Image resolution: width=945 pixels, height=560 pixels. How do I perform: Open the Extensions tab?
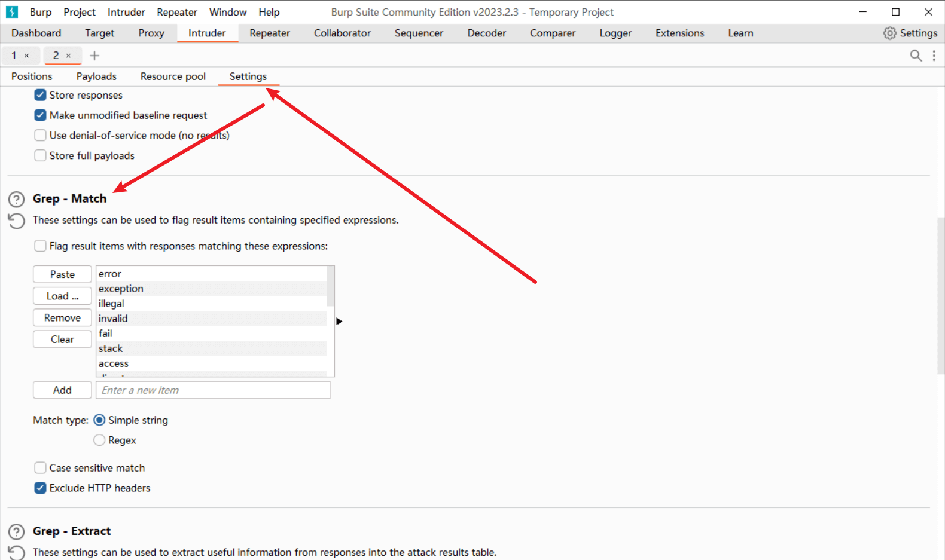click(680, 33)
